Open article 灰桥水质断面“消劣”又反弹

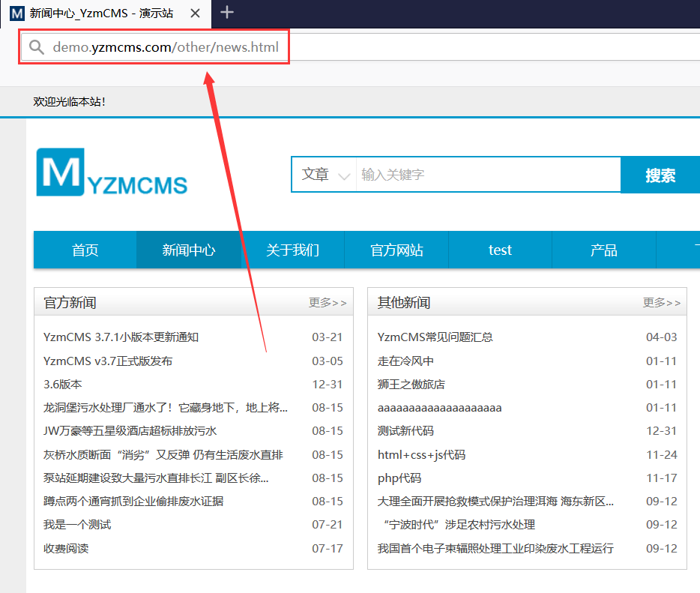[x=163, y=454]
